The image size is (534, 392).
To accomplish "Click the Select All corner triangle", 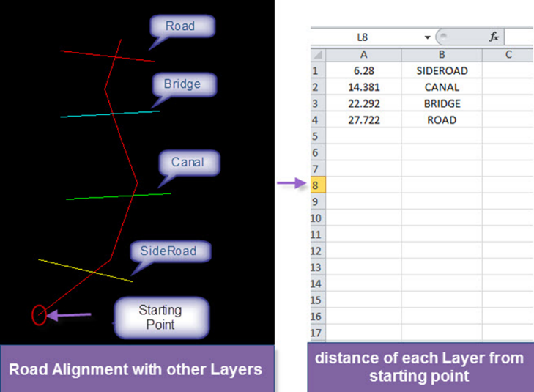I will coord(318,55).
